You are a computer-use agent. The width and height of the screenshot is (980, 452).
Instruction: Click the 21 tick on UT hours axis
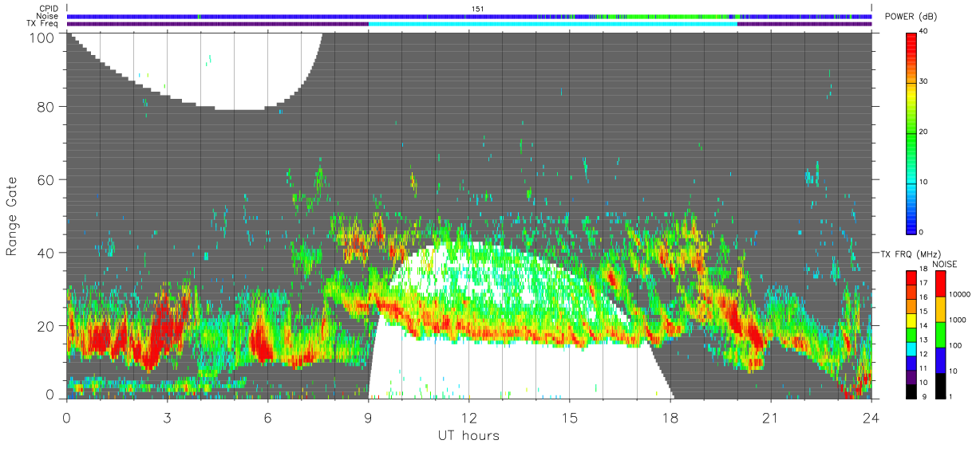(771, 417)
